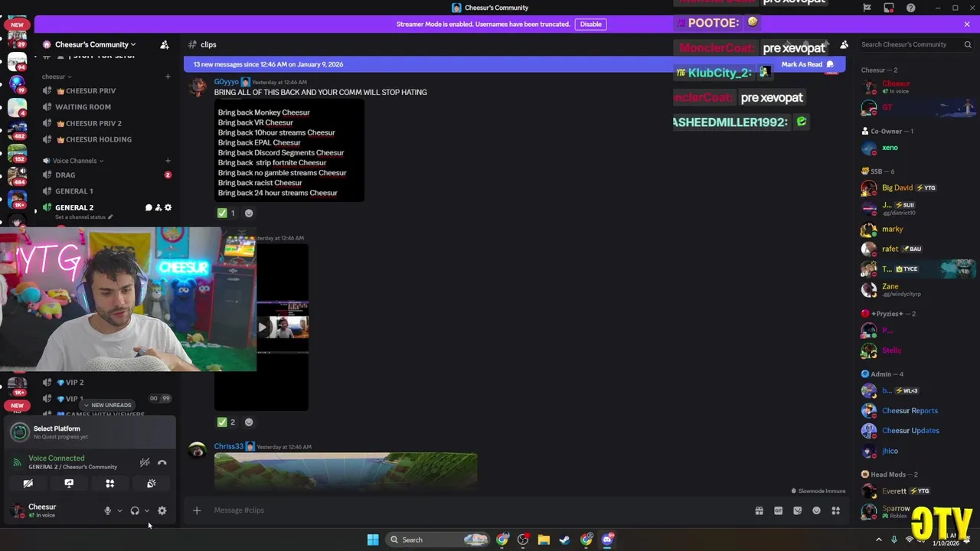This screenshot has height=551, width=980.
Task: Open the gift icon in message bar
Action: [x=759, y=510]
